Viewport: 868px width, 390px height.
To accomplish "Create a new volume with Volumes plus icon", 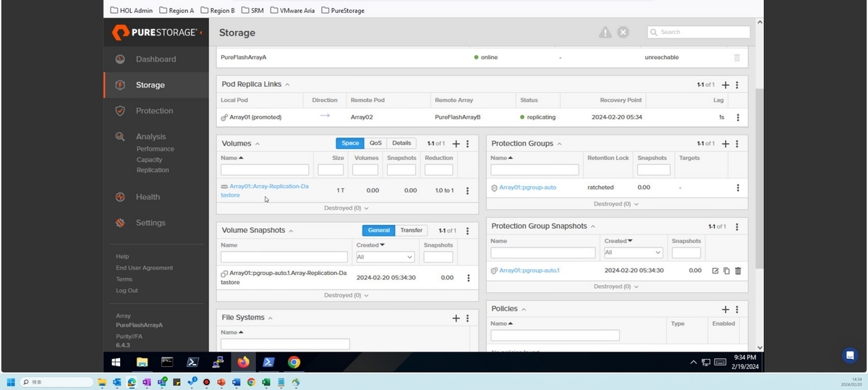I will pyautogui.click(x=456, y=144).
